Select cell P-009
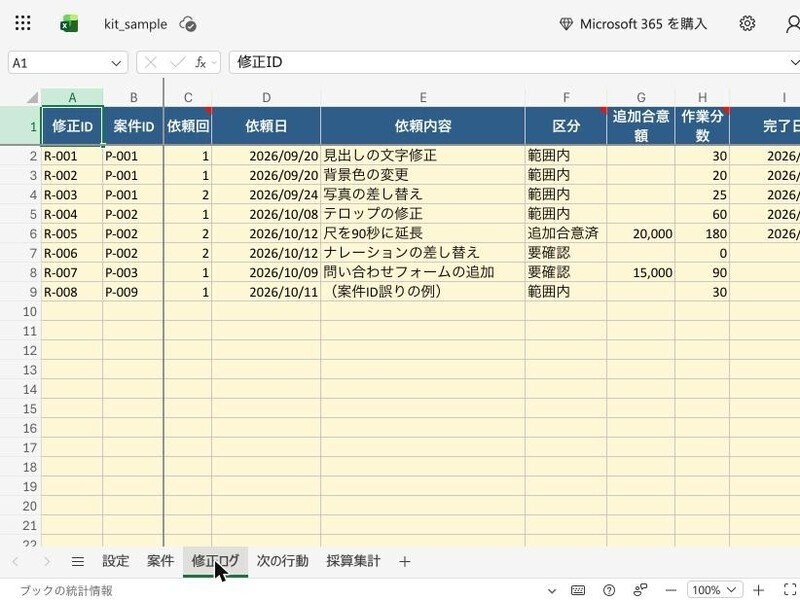Screen dimensions: 800x600 click(x=133, y=292)
